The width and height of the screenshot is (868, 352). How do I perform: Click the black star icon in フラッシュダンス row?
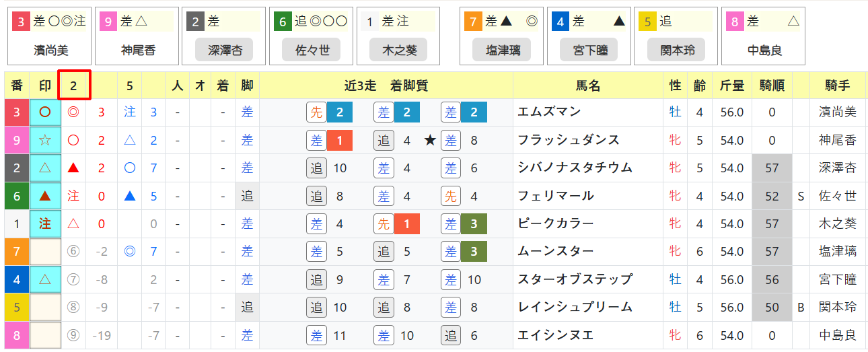pos(429,140)
